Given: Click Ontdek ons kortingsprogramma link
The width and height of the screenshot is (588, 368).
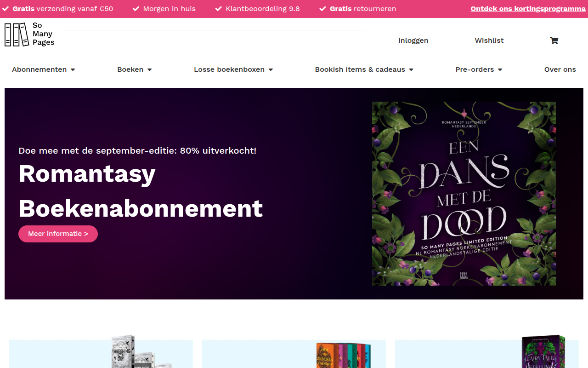Looking at the screenshot, I should tap(528, 9).
